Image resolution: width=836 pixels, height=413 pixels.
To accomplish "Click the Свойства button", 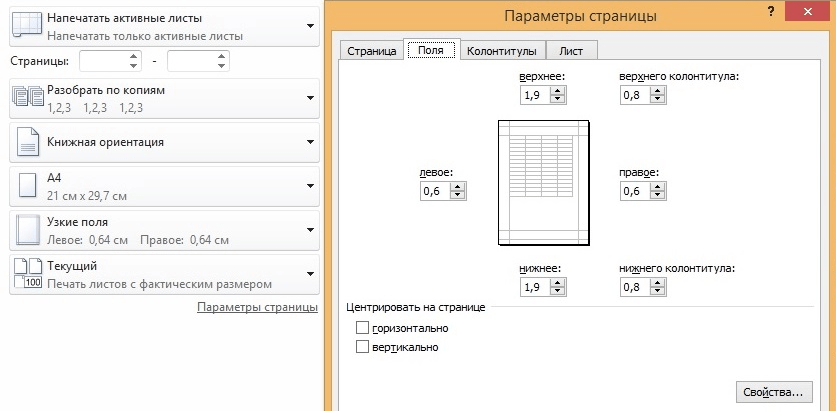I will (774, 393).
